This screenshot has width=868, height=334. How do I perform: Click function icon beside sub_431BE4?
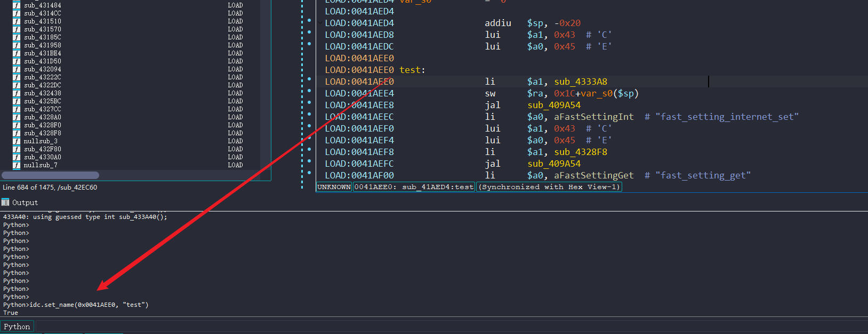coord(17,53)
